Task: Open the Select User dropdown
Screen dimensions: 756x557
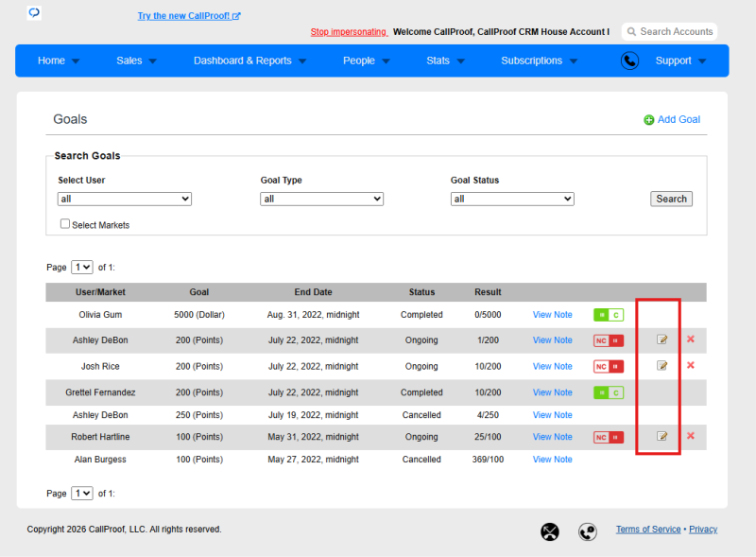Action: coord(125,199)
